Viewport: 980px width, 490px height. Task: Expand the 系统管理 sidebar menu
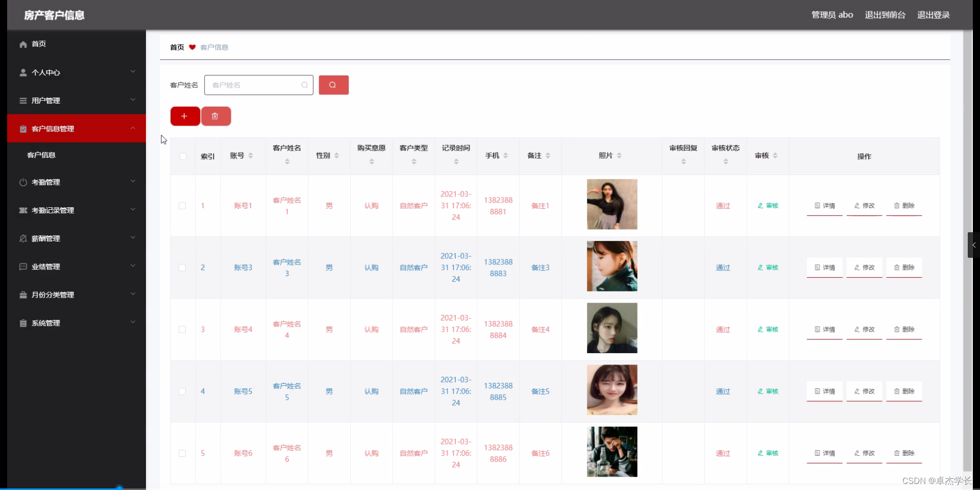77,323
